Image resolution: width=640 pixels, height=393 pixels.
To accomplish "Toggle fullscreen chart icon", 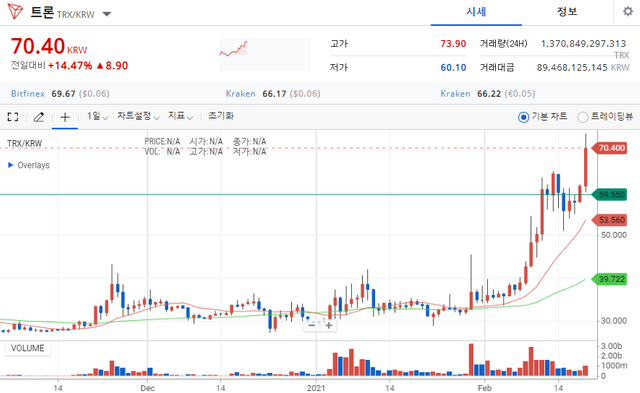I will 13,117.
